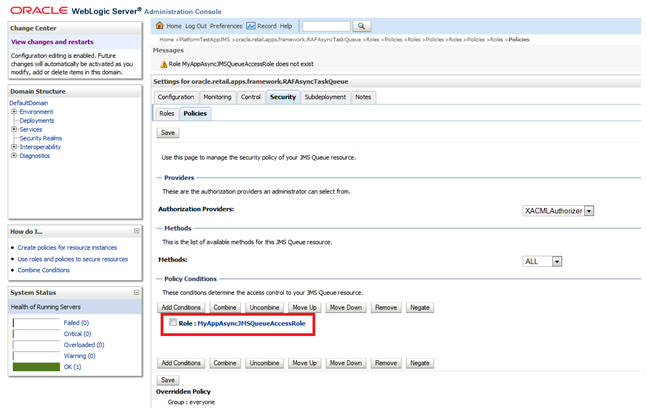Click the upper Add Conditions button
Screen dimensions: 647x408
[x=181, y=308]
